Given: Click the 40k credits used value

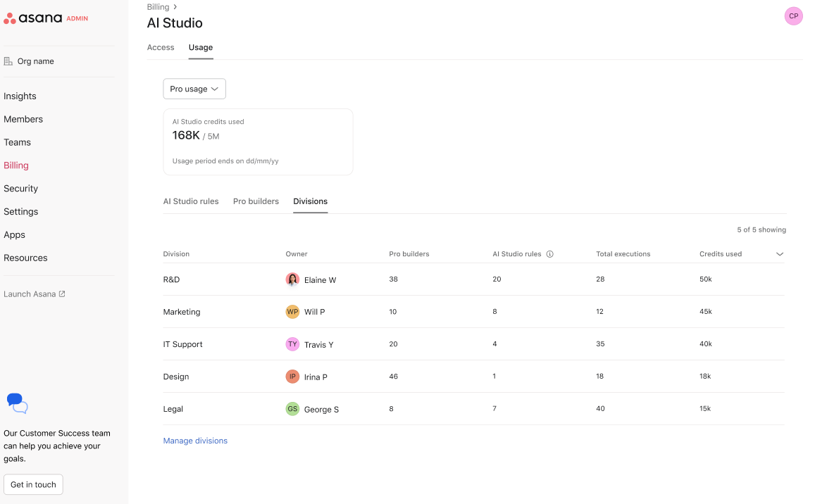Looking at the screenshot, I should [706, 344].
